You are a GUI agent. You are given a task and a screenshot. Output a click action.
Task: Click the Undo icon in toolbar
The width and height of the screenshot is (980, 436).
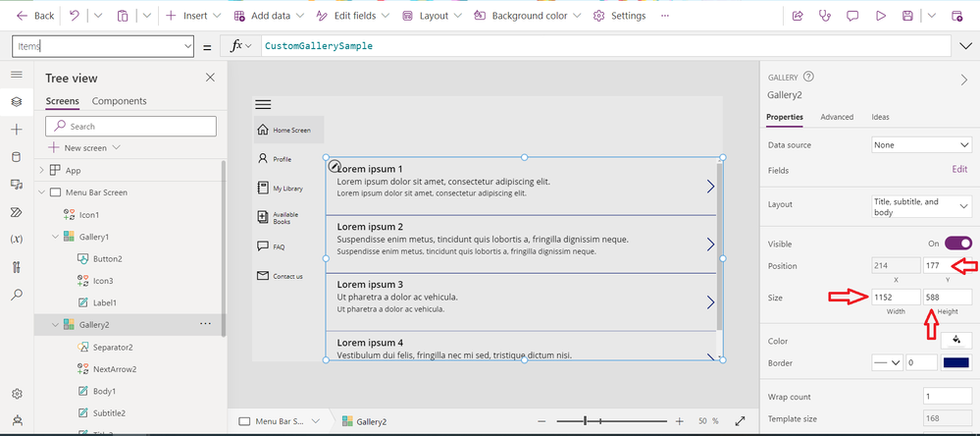click(75, 16)
